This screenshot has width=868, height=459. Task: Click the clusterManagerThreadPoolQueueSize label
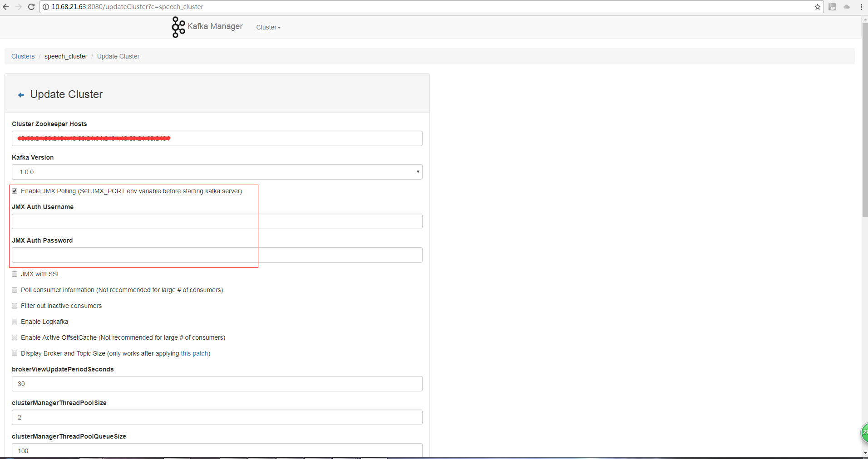pyautogui.click(x=69, y=436)
